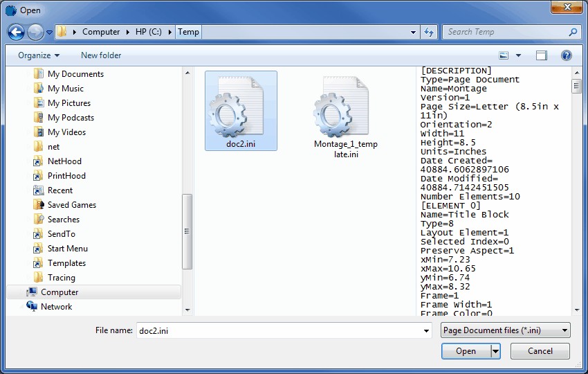Click the Temp segment in address bar
This screenshot has width=588, height=374.
point(188,32)
